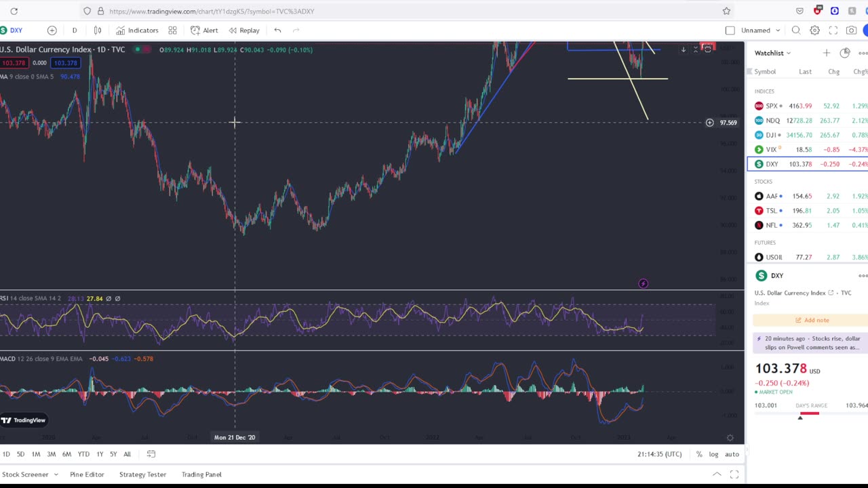Screen dimensions: 868x488
Task: Select the VIX row in the watchlist
Action: click(x=808, y=149)
